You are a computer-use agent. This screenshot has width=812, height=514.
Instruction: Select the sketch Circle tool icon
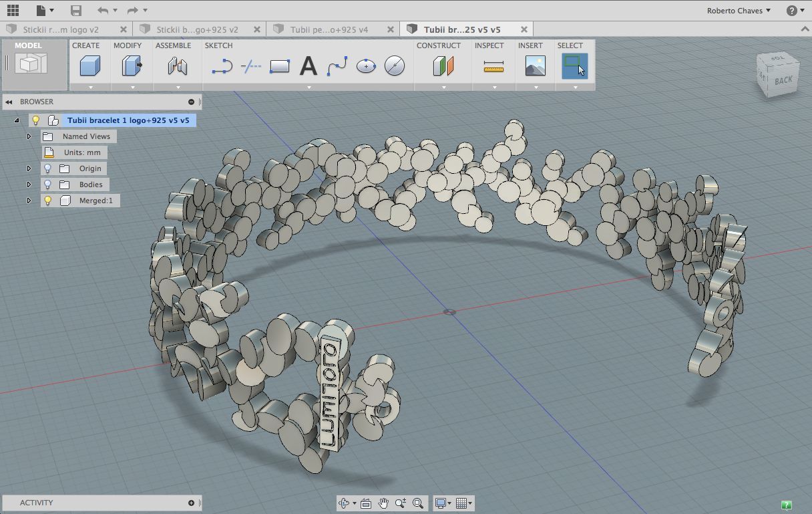395,66
